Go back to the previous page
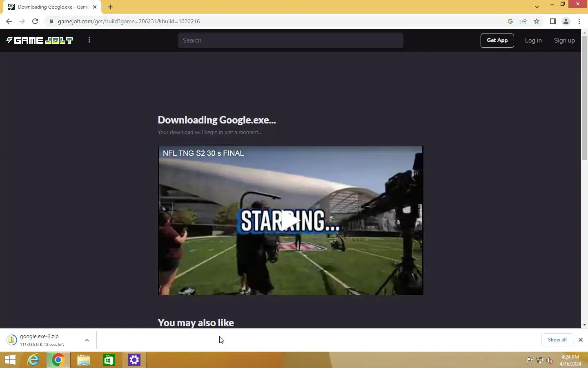 (x=9, y=21)
